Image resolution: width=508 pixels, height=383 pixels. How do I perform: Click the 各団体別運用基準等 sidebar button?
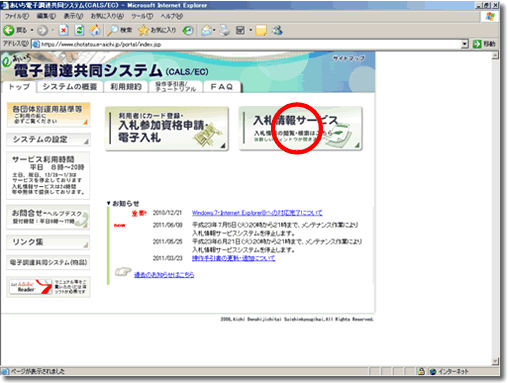pos(48,115)
